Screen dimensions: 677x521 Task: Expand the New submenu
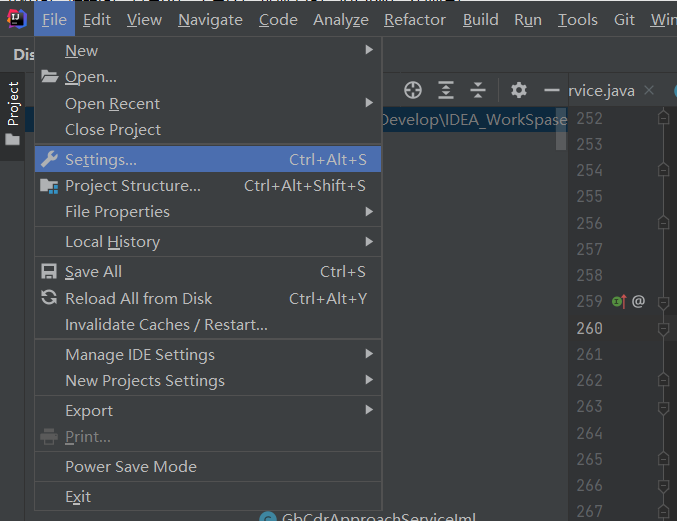pos(208,51)
